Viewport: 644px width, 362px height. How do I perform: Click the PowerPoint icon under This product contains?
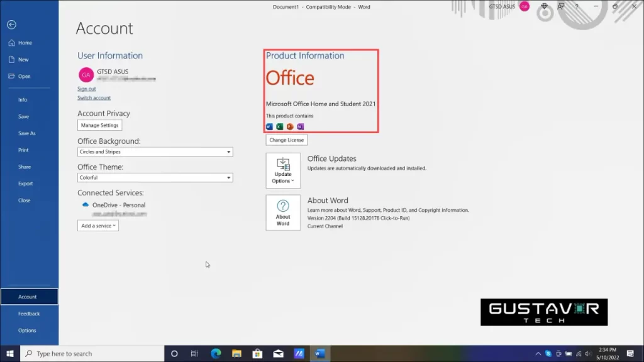[x=290, y=127]
